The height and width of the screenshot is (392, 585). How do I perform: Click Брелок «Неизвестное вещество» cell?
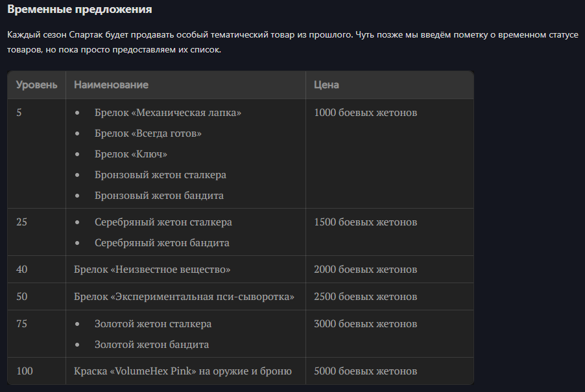pyautogui.click(x=185, y=270)
